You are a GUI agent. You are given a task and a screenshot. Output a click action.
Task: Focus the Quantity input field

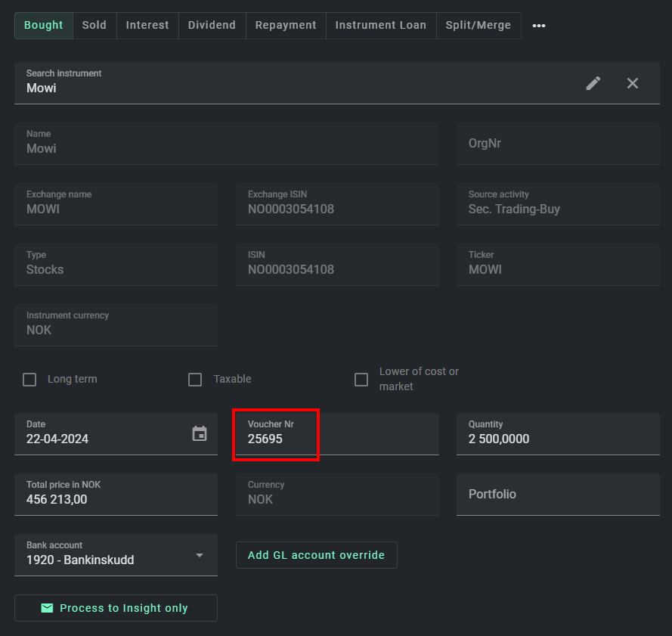(x=557, y=439)
